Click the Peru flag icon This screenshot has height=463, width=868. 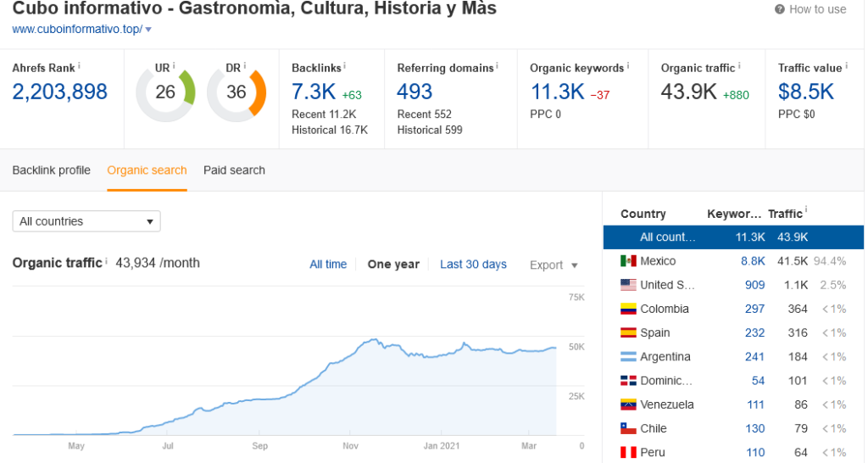[628, 452]
